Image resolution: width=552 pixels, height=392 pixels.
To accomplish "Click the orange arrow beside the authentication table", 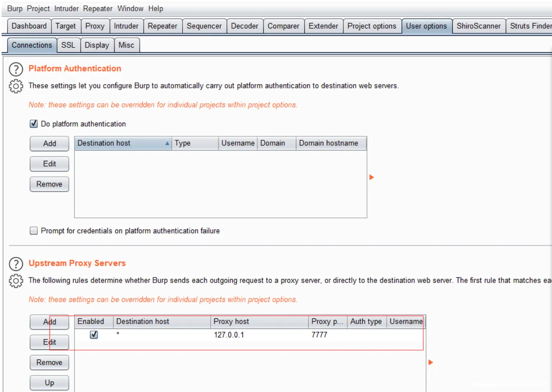I will click(x=371, y=177).
